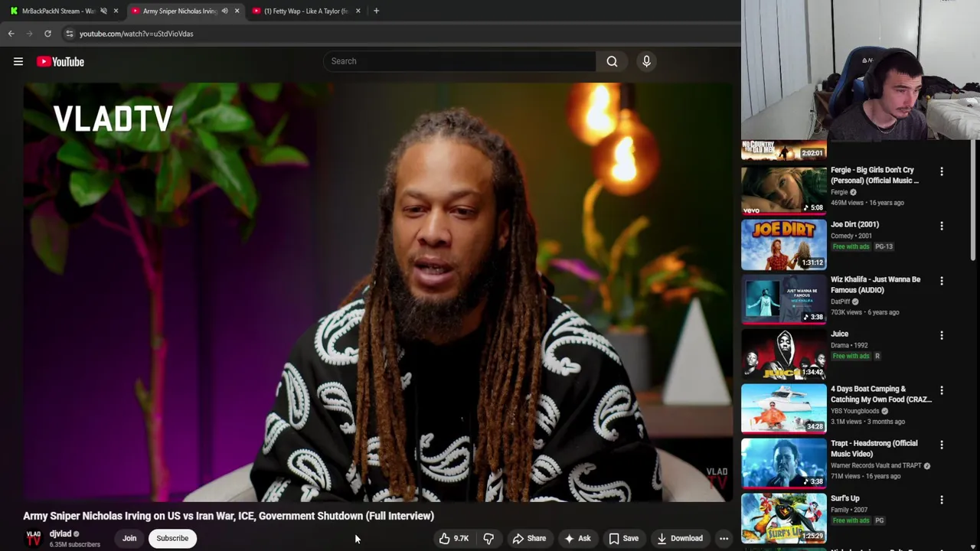This screenshot has width=980, height=551.
Task: Click the YBS Youngbloods channel name
Action: (x=855, y=411)
